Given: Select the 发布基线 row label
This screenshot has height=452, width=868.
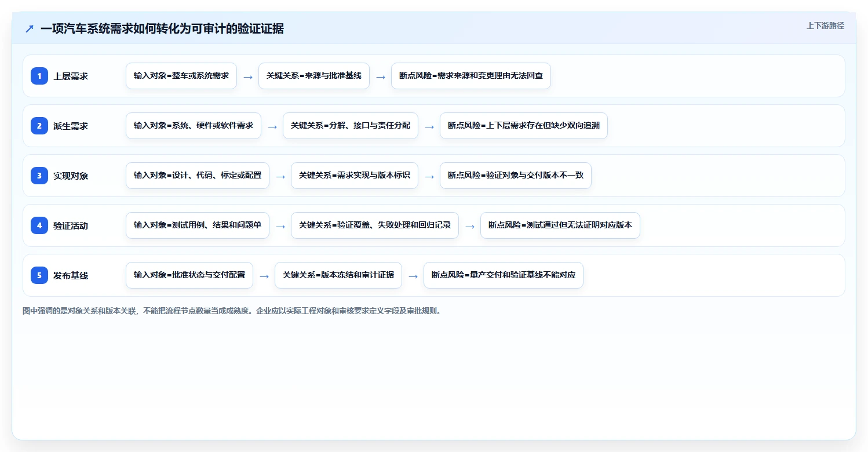Looking at the screenshot, I should [71, 275].
